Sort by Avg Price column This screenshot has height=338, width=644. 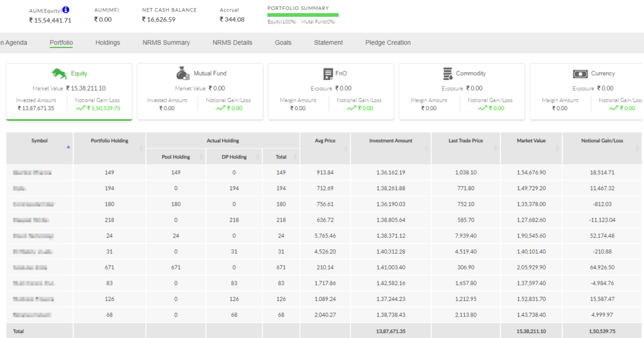point(345,149)
